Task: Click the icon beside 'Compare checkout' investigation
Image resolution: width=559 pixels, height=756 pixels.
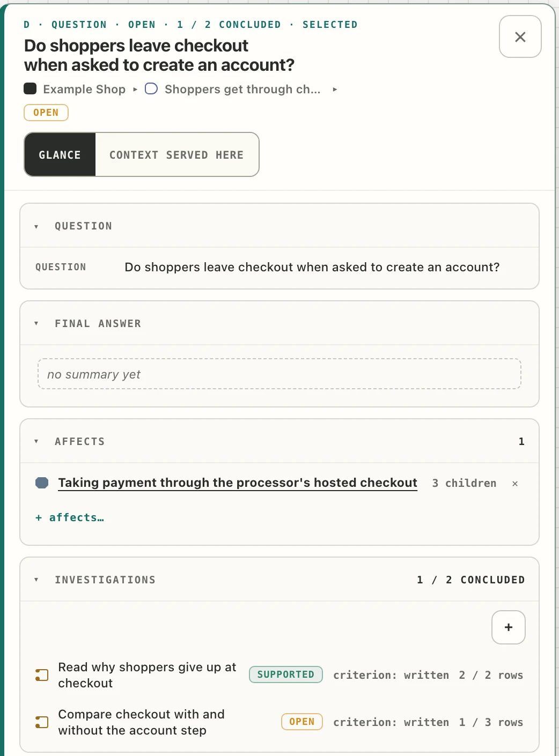Action: tap(42, 722)
